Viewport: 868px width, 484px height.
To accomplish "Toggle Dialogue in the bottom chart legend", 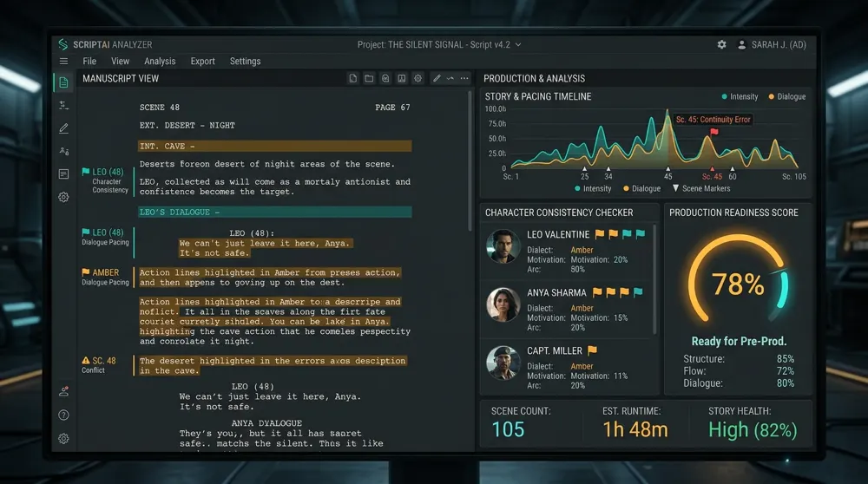I will (x=642, y=188).
